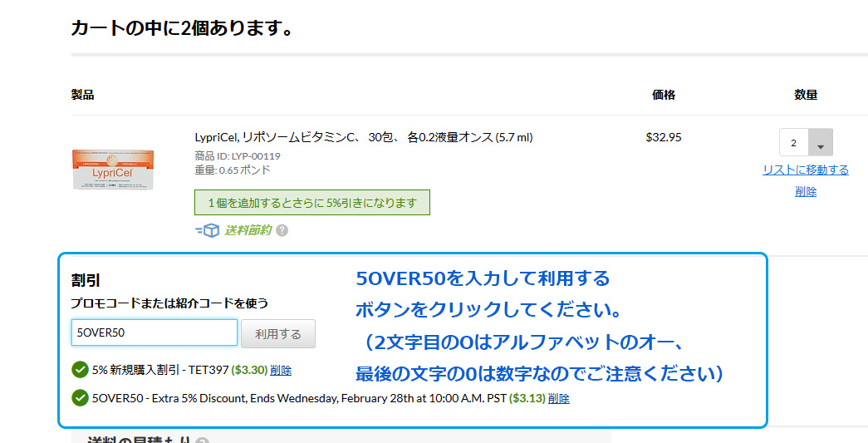868x443 pixels.
Task: Click the $32.95 price text
Action: click(x=664, y=137)
